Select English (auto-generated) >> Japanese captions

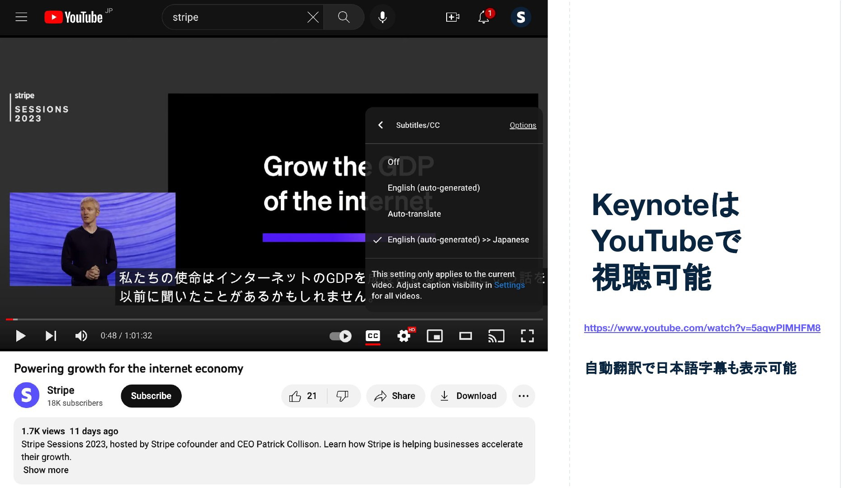[454, 240]
